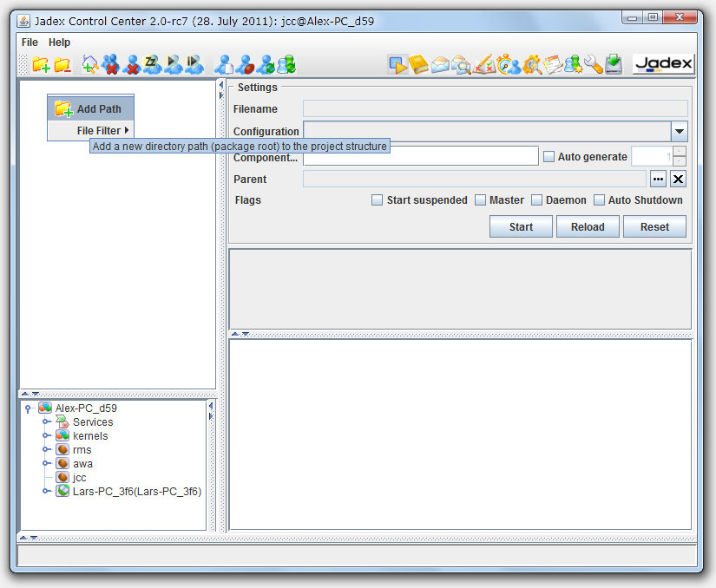Open the Starter plugin icon
Image resolution: width=716 pixels, height=588 pixels.
tap(398, 63)
